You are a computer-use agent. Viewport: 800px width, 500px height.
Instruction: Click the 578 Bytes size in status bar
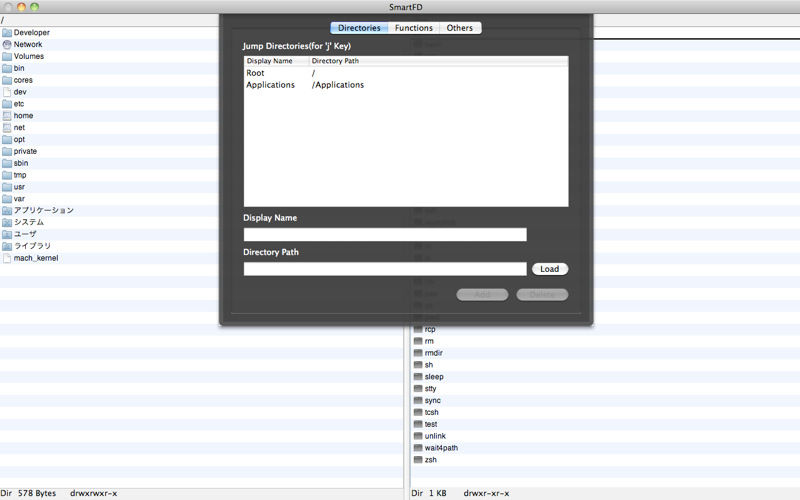37,493
